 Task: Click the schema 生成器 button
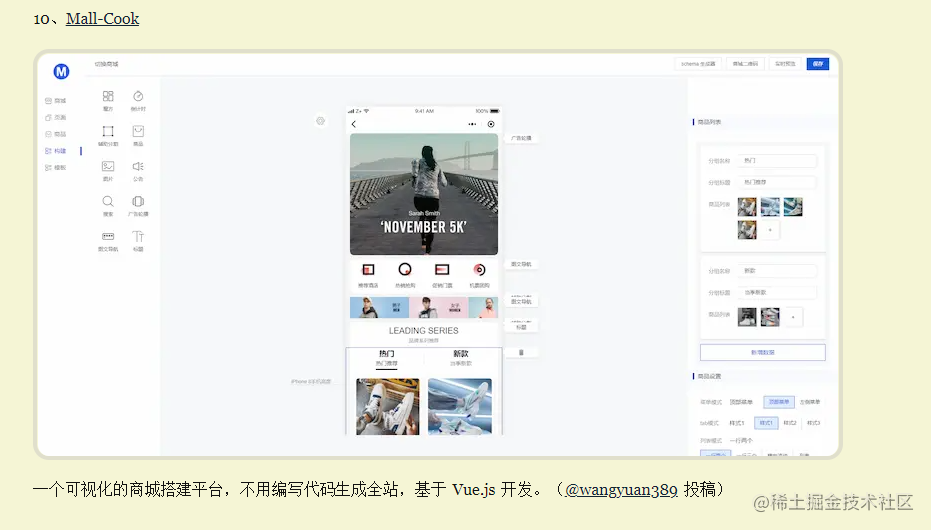[698, 64]
